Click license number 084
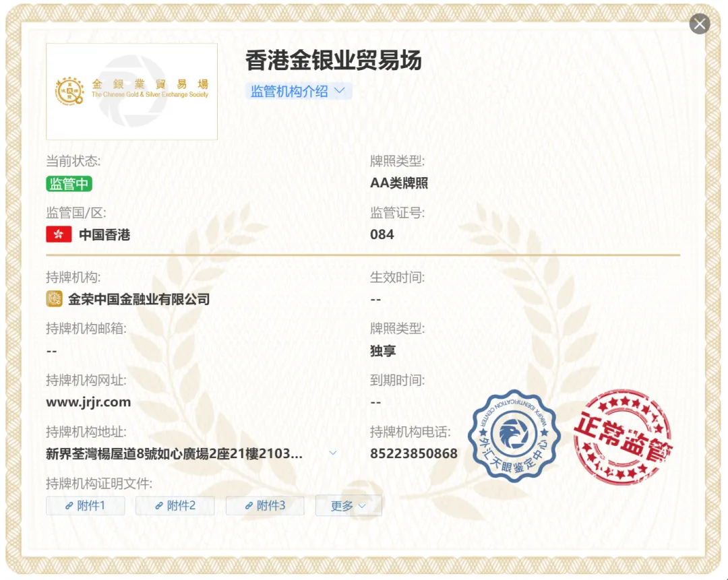The height and width of the screenshot is (580, 728). (x=382, y=234)
